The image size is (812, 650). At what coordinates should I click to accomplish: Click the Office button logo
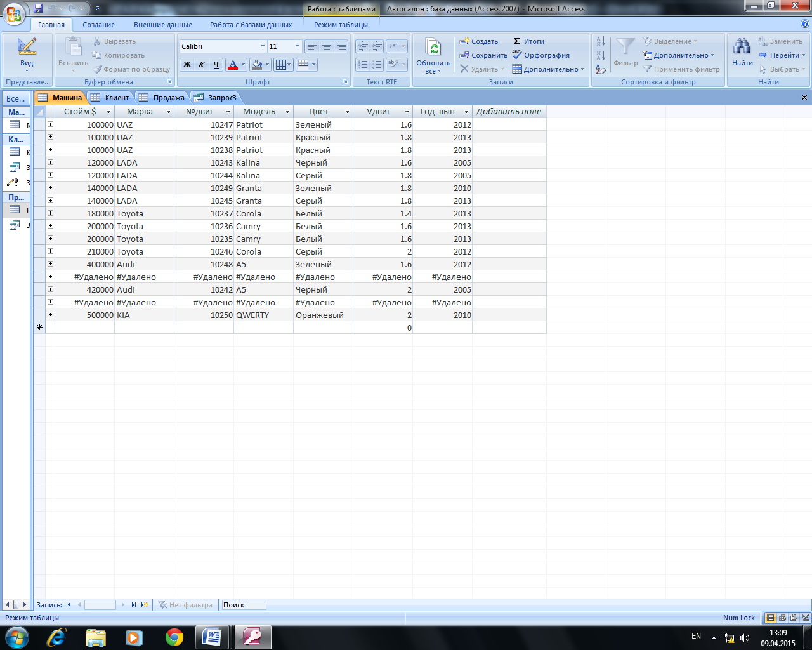[14, 13]
